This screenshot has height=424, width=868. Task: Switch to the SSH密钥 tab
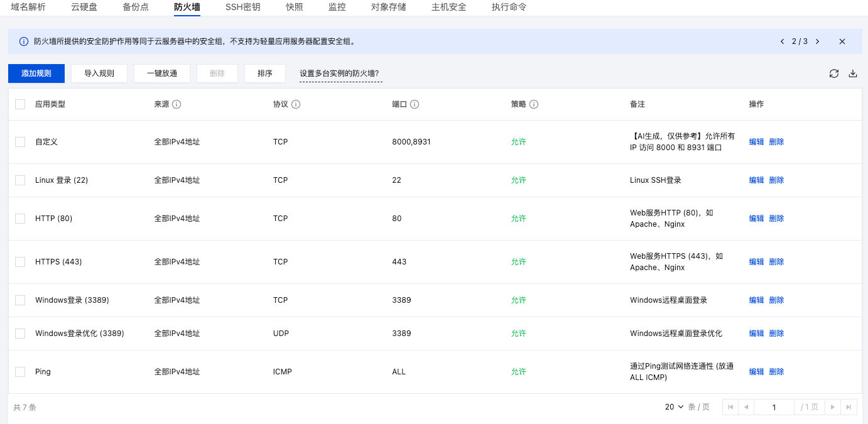(242, 8)
